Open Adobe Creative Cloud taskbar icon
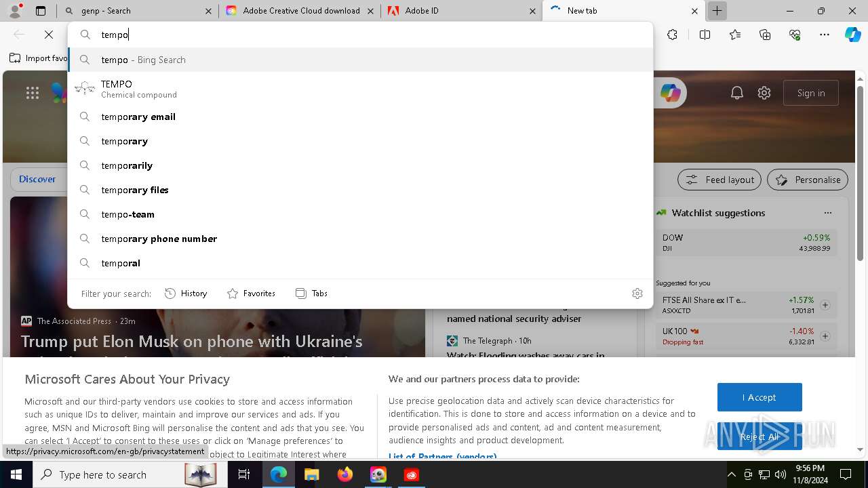Screen dimensions: 868x488 (x=412, y=474)
